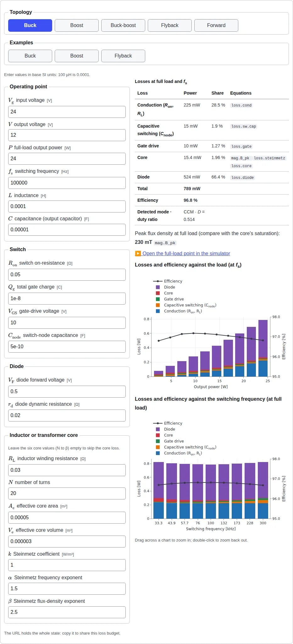Screen dimensions: 293x644
Task: Click the switching frequency input
Action: tap(67, 183)
